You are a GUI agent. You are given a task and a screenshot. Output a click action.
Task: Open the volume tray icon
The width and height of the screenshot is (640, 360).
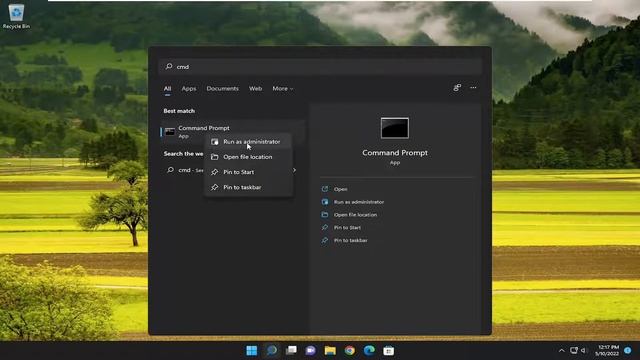click(x=584, y=350)
